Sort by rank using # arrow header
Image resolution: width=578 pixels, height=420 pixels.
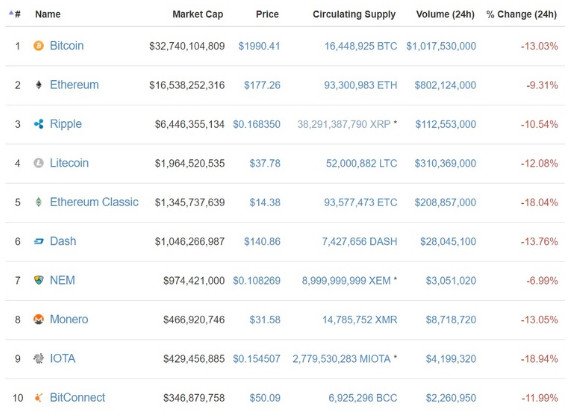click(15, 14)
